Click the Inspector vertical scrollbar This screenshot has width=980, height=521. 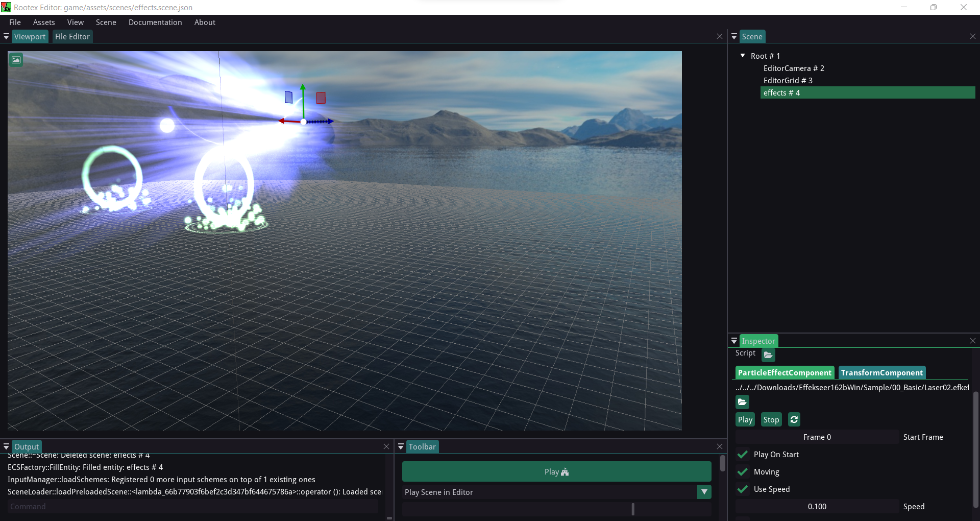tap(976, 449)
